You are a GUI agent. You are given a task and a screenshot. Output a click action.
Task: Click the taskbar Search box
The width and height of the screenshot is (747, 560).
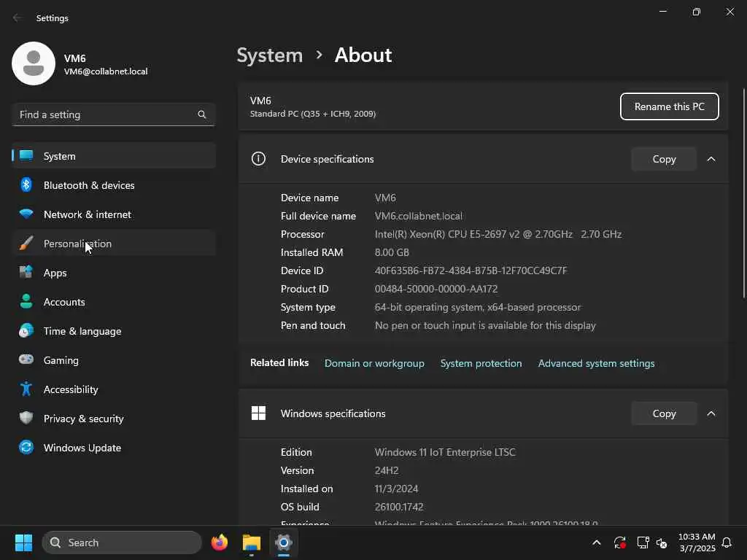(122, 542)
